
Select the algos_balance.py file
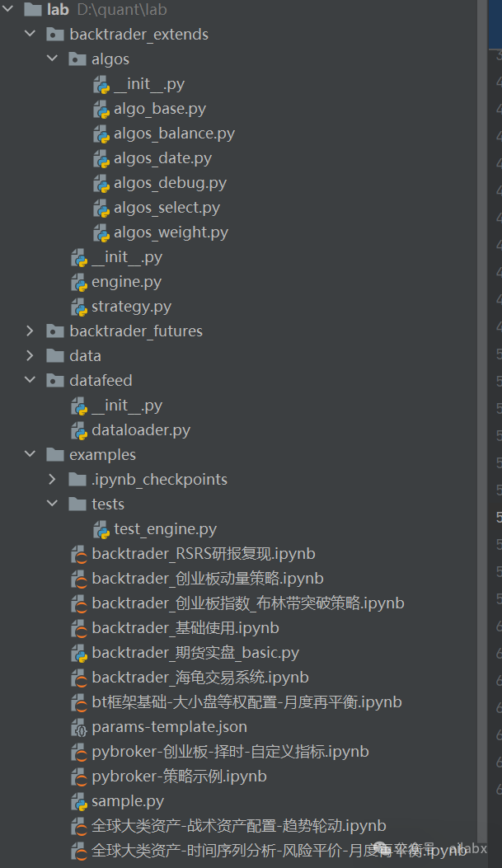tap(175, 134)
